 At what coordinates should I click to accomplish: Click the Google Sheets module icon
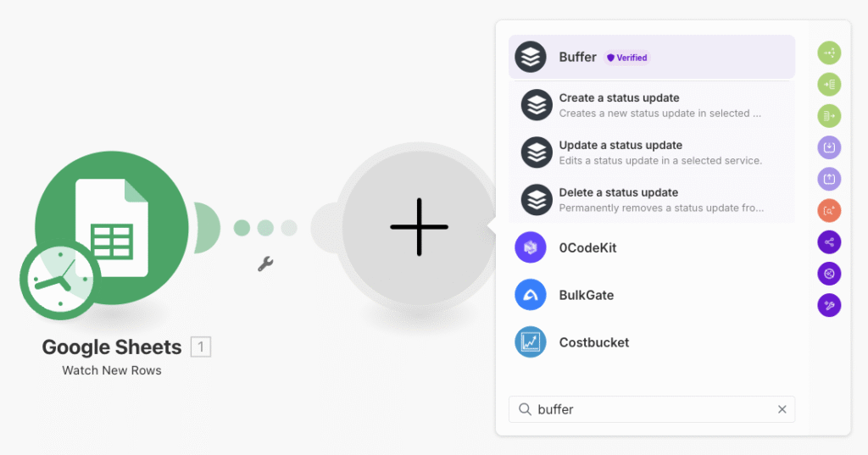point(111,225)
